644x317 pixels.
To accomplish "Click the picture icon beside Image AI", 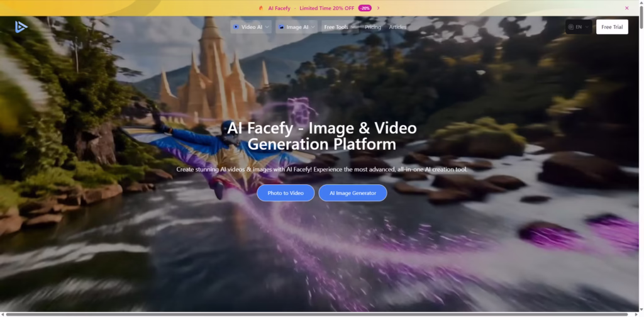I will 280,27.
